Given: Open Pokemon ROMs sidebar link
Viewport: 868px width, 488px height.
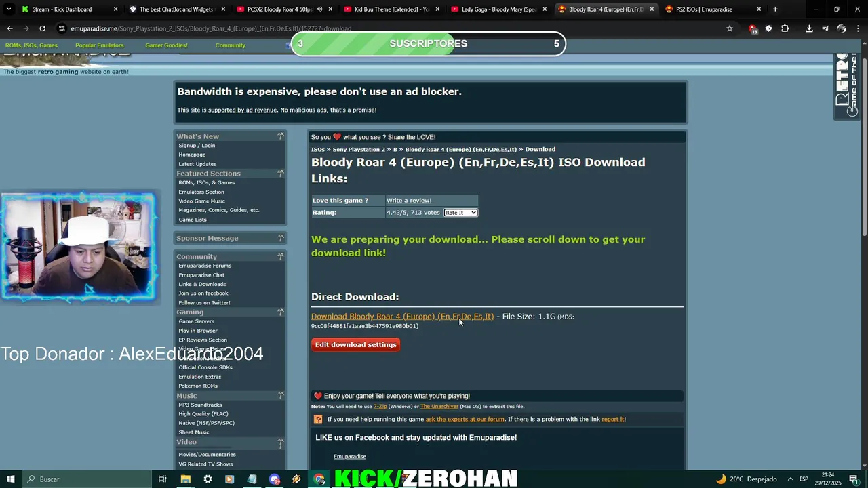Looking at the screenshot, I should pos(198,386).
